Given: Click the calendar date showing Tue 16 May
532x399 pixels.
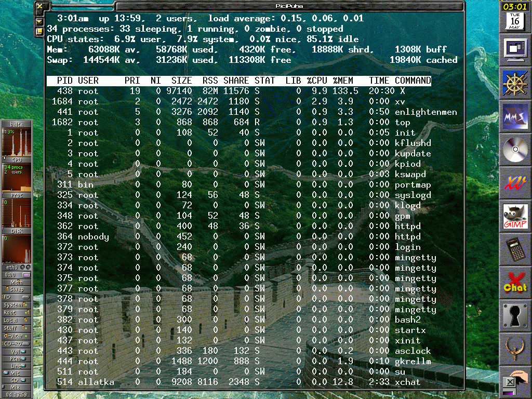Looking at the screenshot, I should point(515,21).
